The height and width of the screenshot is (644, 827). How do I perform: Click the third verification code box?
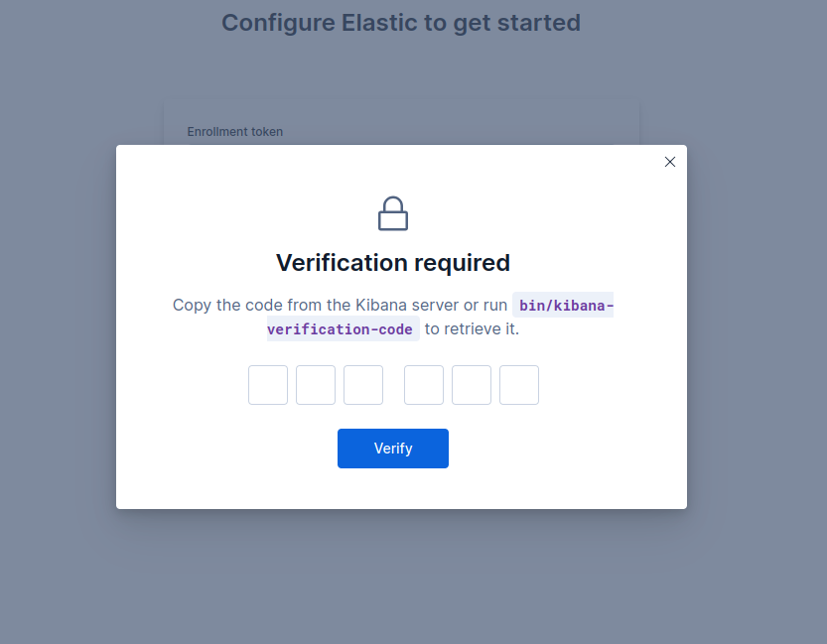pyautogui.click(x=362, y=385)
